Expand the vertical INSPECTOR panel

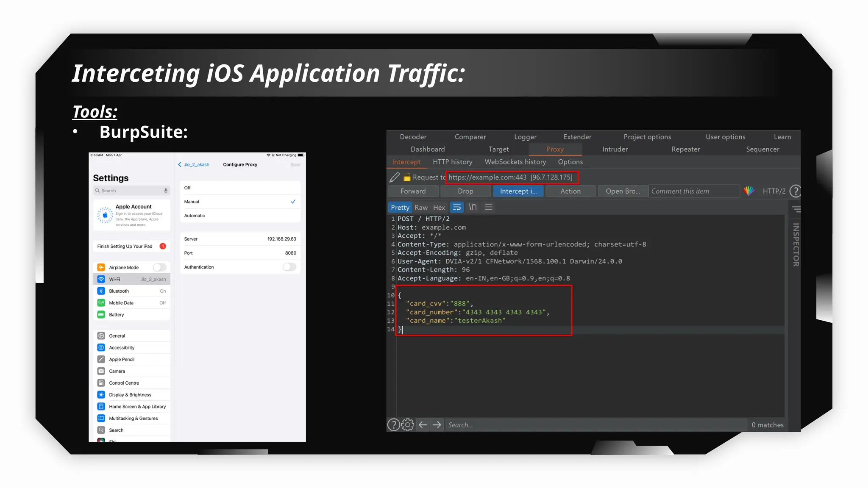tap(796, 245)
